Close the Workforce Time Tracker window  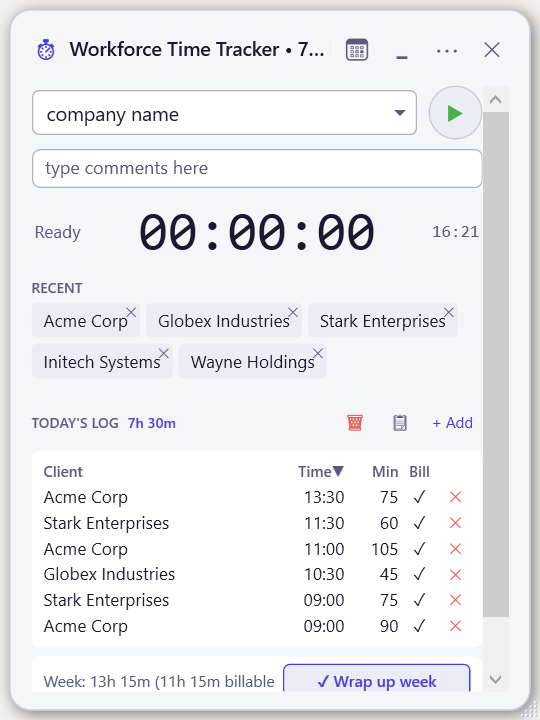[492, 50]
